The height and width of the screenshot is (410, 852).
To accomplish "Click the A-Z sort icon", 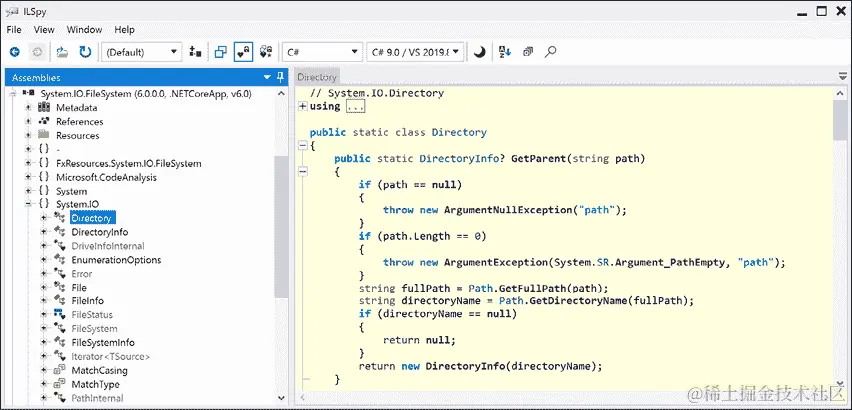I will tap(505, 52).
